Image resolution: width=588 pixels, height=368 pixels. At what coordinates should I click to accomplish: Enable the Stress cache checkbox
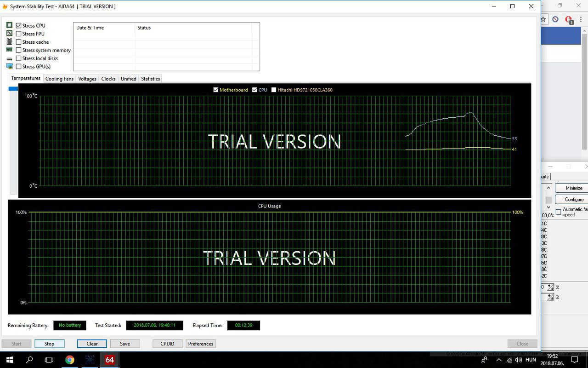tap(19, 42)
